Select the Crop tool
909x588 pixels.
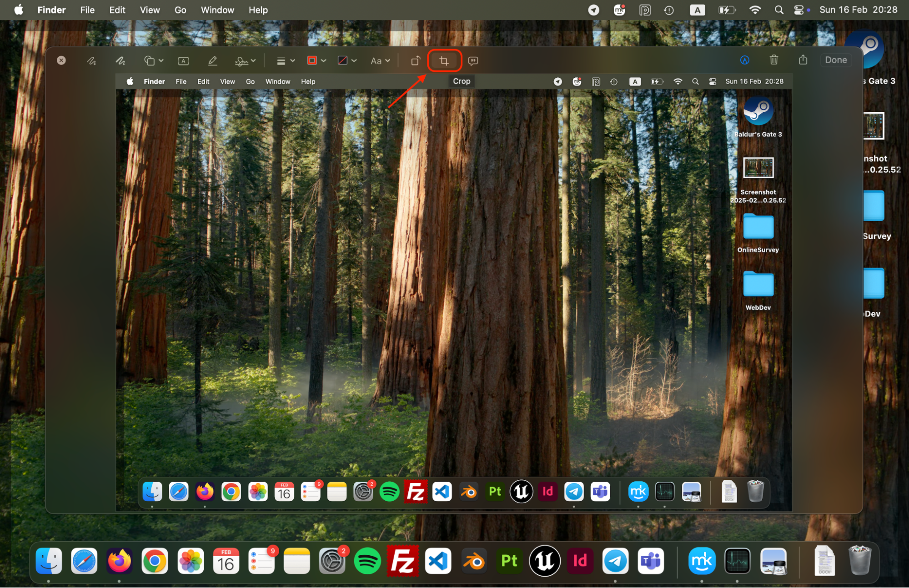coord(444,60)
